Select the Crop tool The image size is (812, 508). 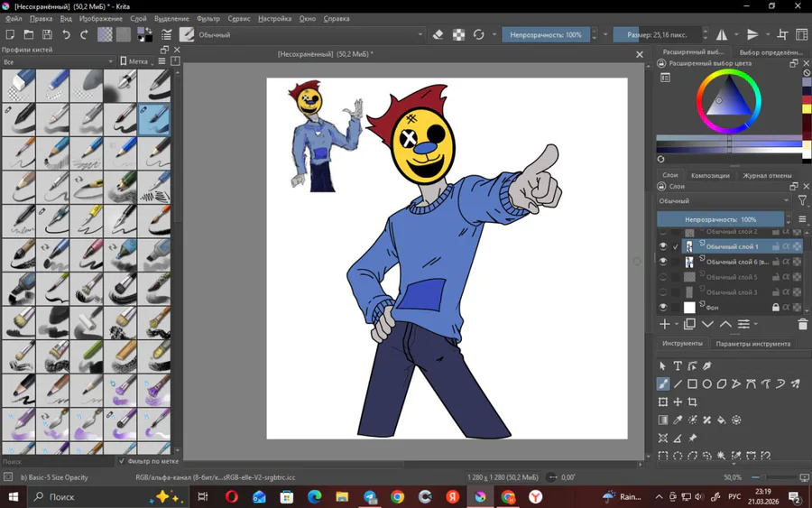coord(693,402)
